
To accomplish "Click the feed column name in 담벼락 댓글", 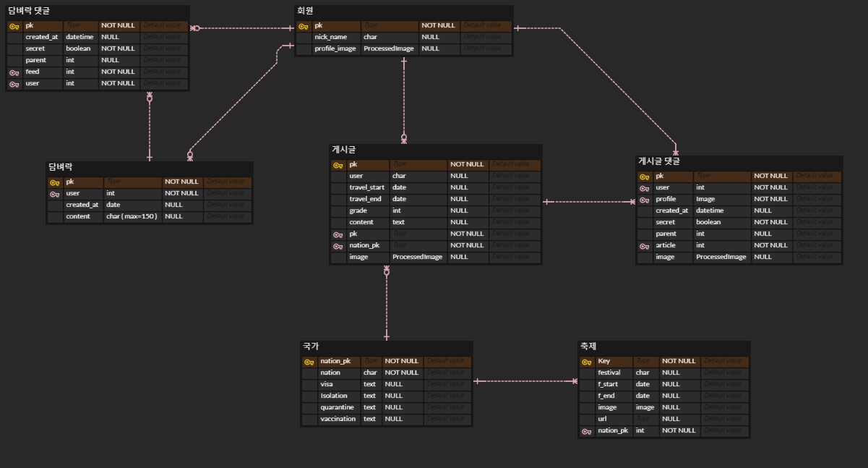I will 33,72.
